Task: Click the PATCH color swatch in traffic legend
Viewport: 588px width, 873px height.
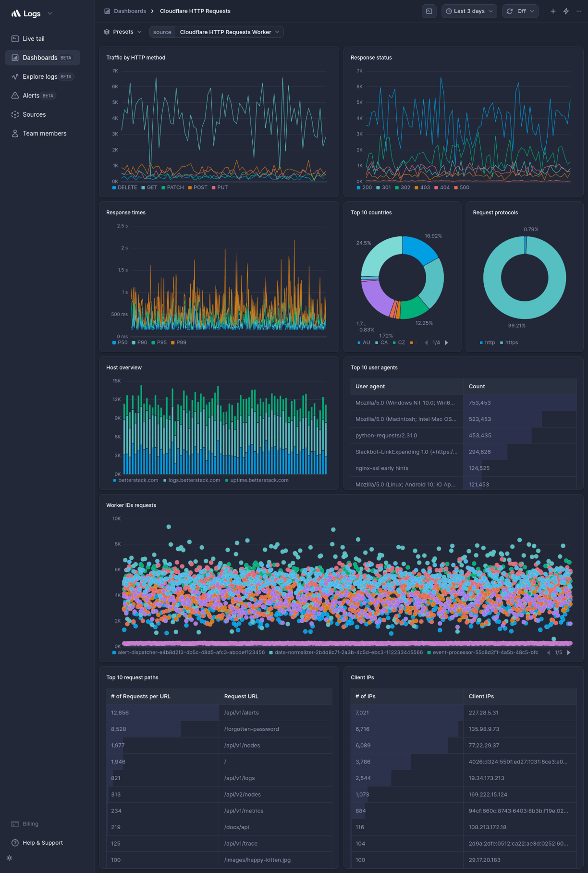Action: pyautogui.click(x=163, y=187)
